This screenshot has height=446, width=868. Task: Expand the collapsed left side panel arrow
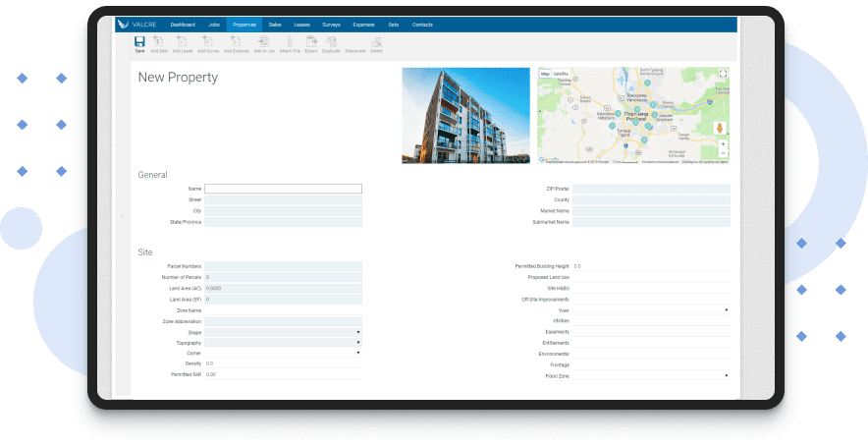click(123, 216)
